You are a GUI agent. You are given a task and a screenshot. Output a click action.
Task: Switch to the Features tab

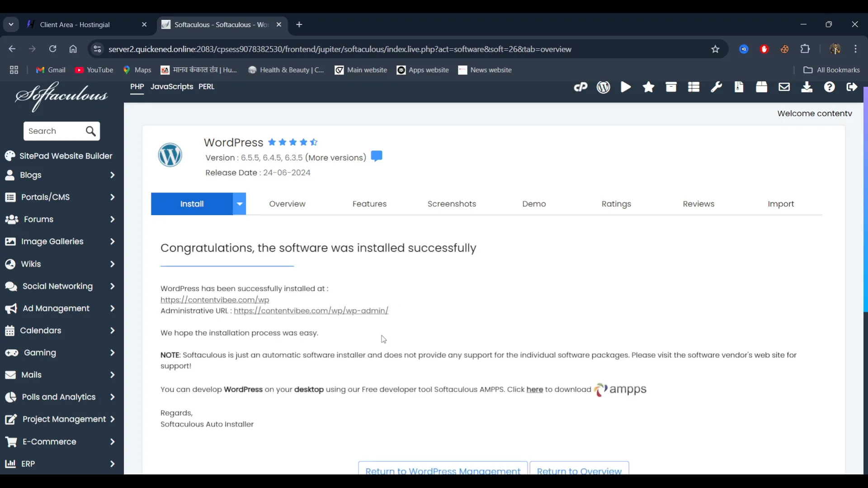point(369,204)
